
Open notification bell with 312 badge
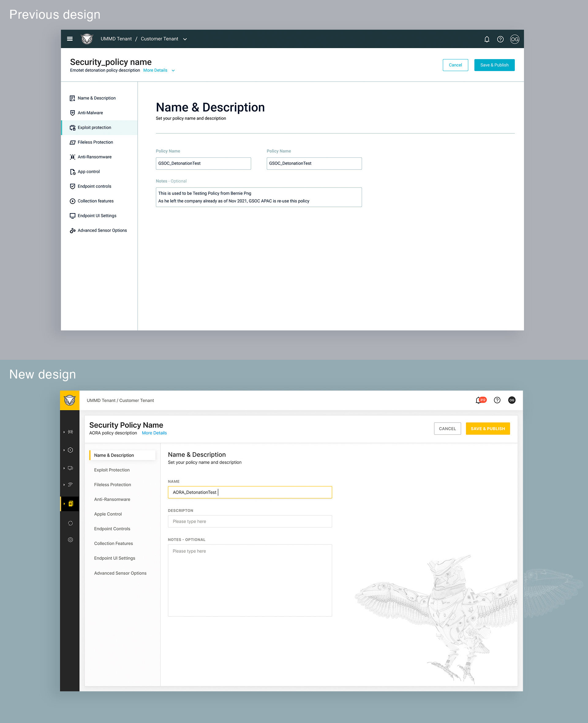click(481, 400)
